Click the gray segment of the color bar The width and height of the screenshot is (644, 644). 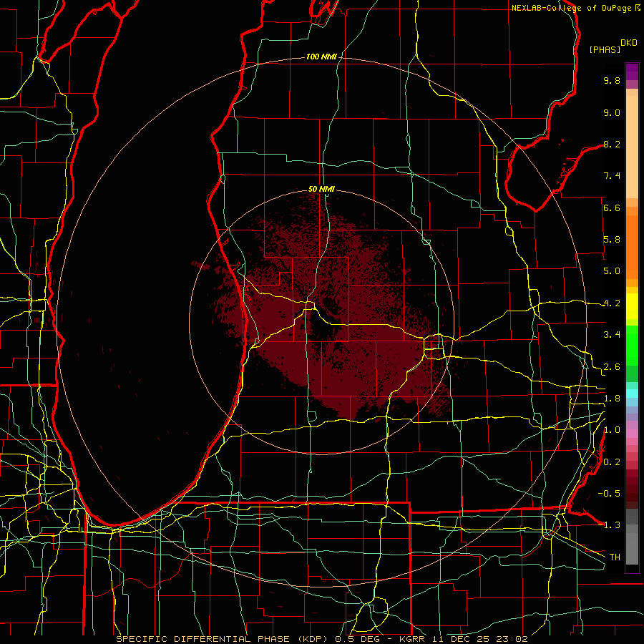[632, 536]
